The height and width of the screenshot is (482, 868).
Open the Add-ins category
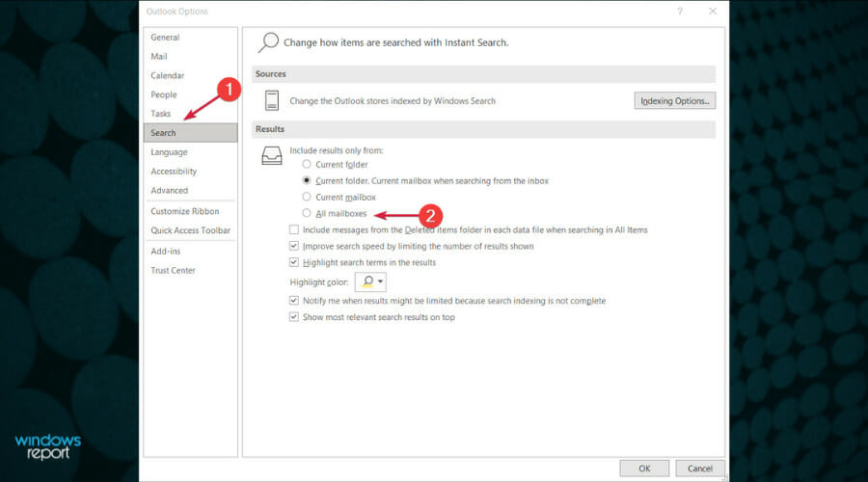(190, 251)
